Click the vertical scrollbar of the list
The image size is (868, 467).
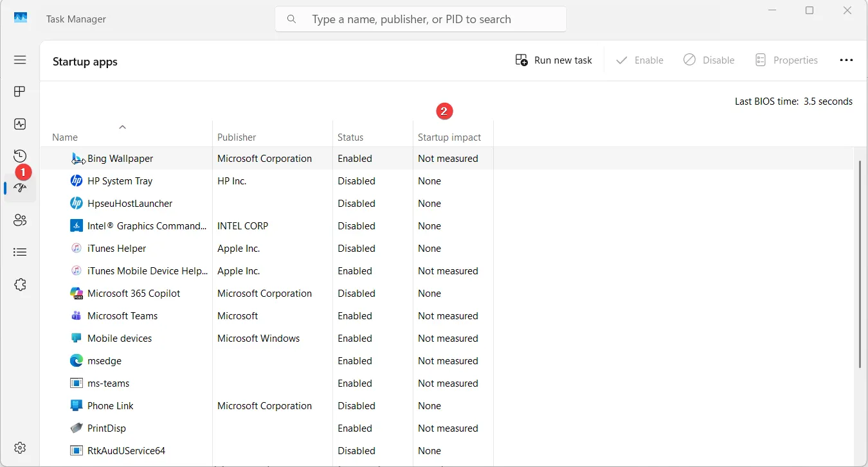coord(861,263)
